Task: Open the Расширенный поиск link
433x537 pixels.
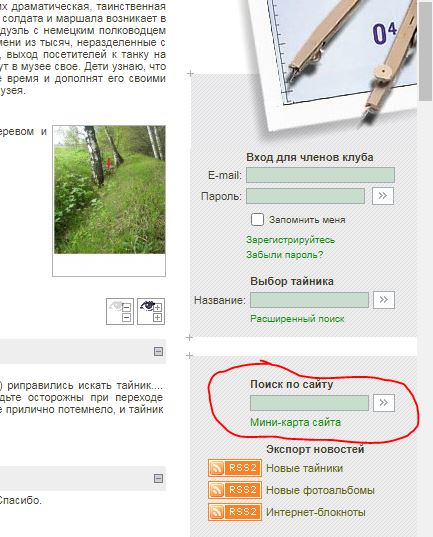Action: tap(297, 319)
